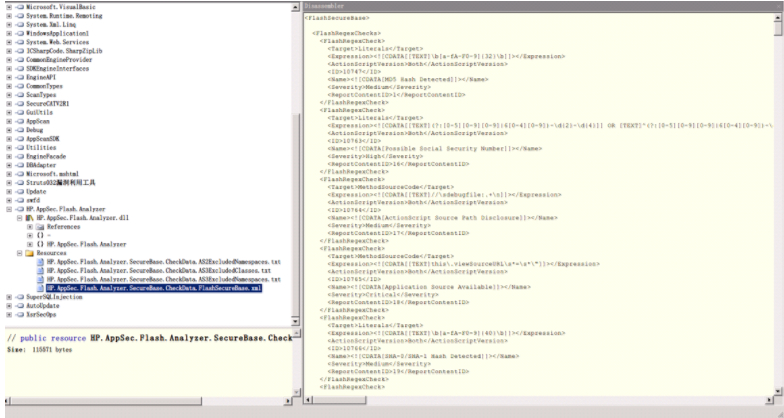Click the HP.AppSec.Flash.Analyzer.dll module icon
The image size is (784, 418).
[x=30, y=218]
